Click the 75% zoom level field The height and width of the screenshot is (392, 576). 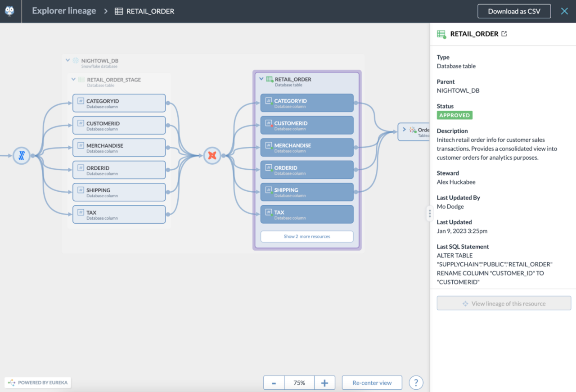coord(299,383)
